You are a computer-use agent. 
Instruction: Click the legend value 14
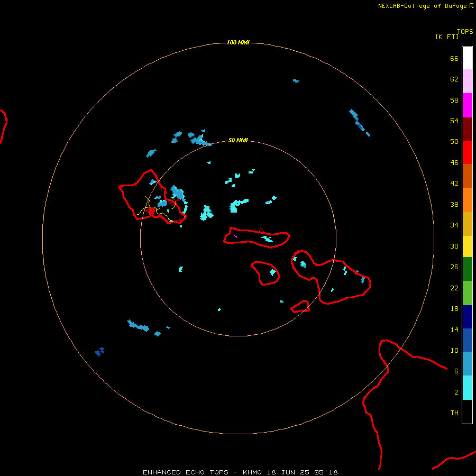454,329
